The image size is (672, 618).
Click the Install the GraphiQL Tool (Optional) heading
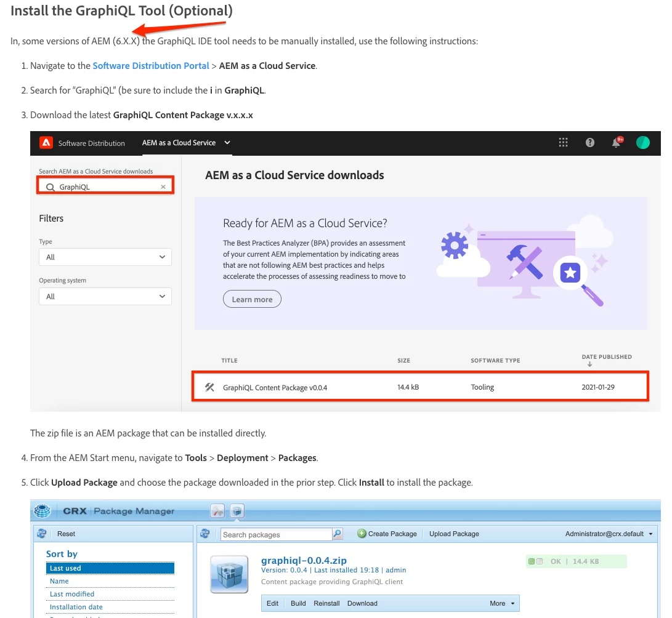coord(121,10)
